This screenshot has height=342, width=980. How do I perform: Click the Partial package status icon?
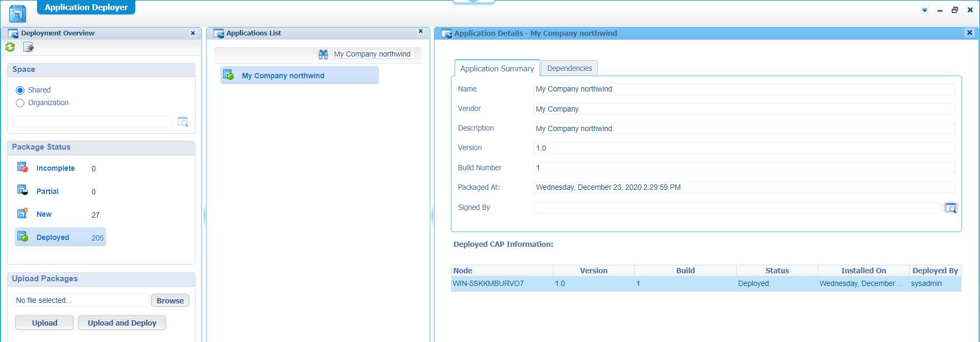tap(23, 190)
